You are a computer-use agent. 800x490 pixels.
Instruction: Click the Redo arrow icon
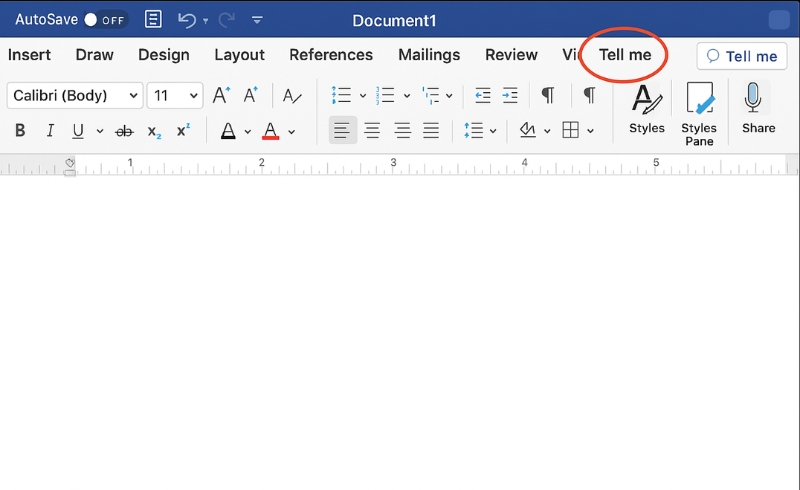(x=227, y=20)
